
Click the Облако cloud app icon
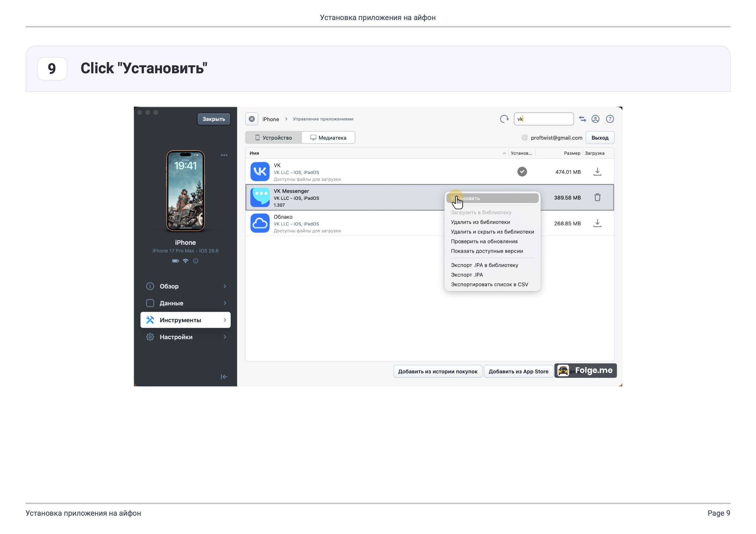tap(260, 223)
